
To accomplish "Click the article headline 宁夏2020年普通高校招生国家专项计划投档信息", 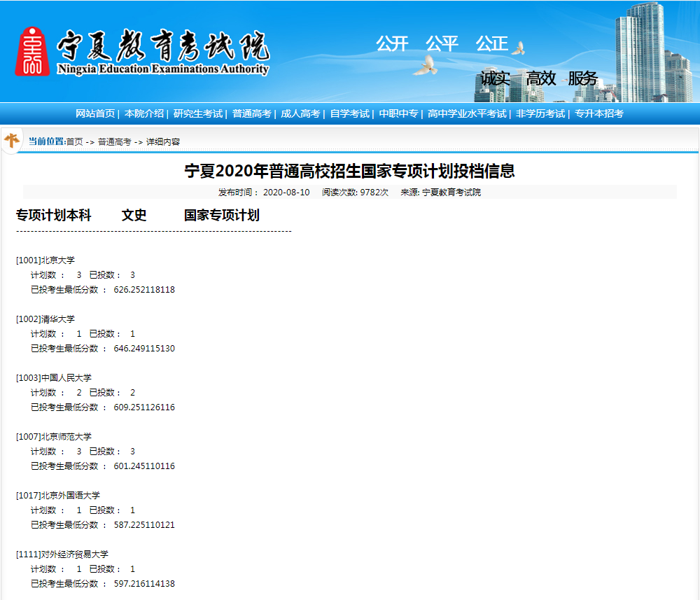I will pos(349,171).
